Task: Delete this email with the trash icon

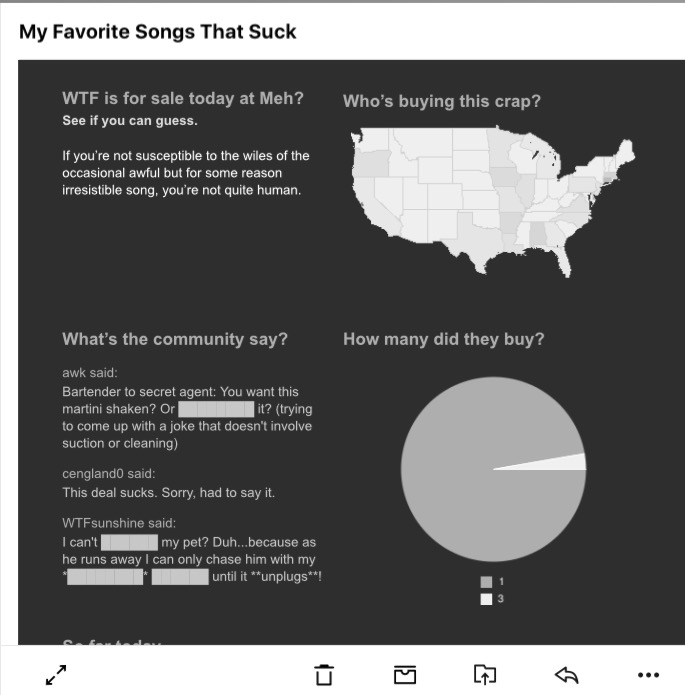Action: [x=323, y=675]
